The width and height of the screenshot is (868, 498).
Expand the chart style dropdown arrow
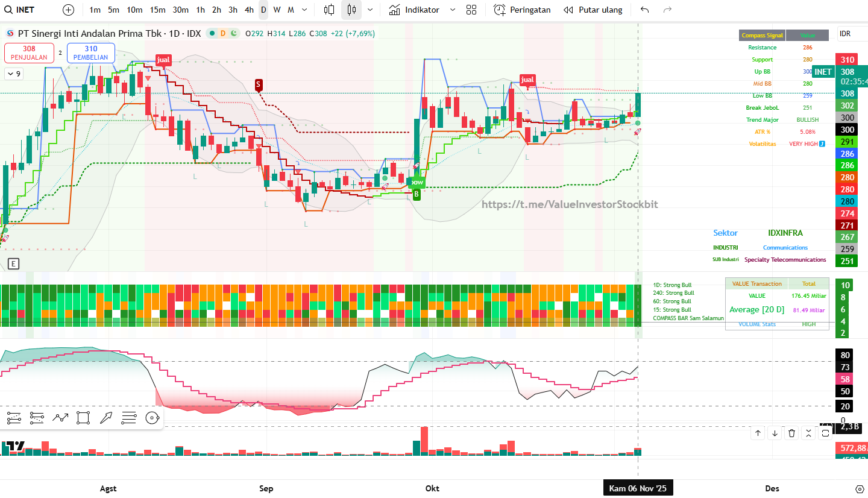[370, 10]
